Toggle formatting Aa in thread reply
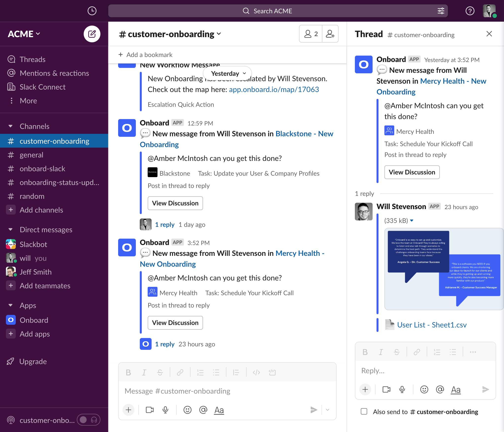Screen dimensions: 504x432 point(456,389)
